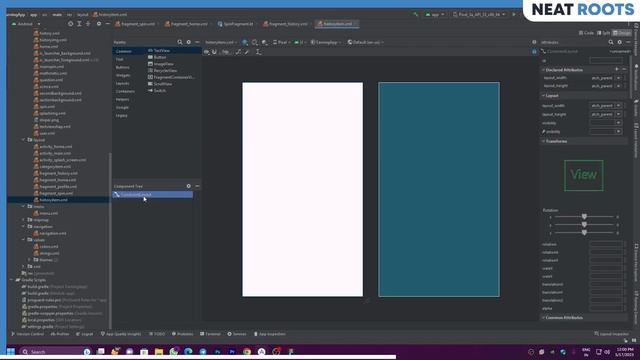Minimize the Attributes panel
The height and width of the screenshot is (360, 640).
(x=628, y=42)
